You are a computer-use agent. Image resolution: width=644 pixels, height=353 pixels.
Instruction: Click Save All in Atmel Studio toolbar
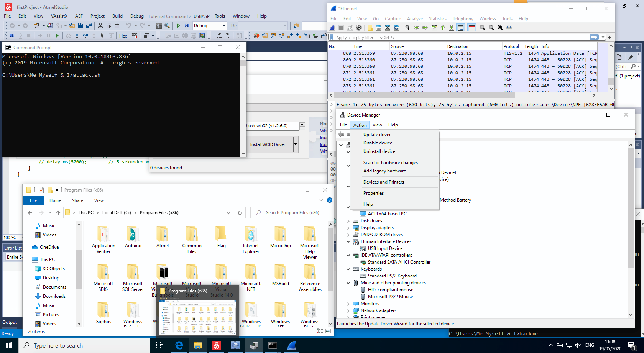point(89,26)
